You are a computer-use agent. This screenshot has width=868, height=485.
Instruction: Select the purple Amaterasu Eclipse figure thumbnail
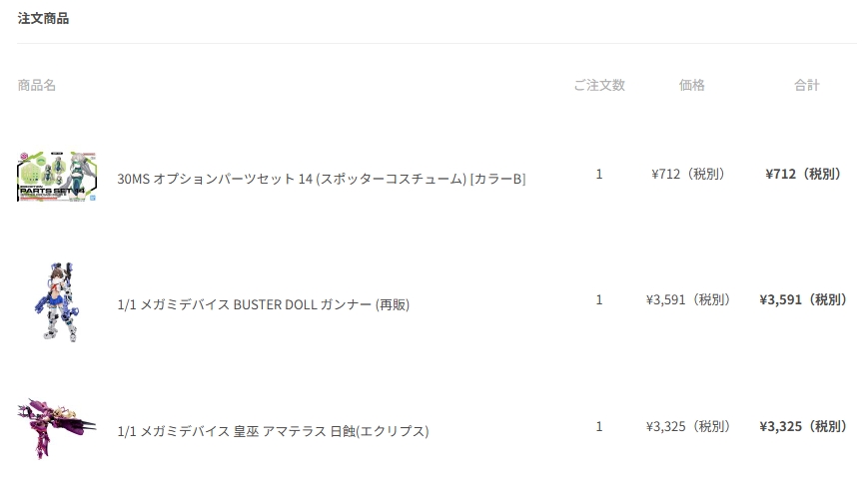click(x=57, y=427)
